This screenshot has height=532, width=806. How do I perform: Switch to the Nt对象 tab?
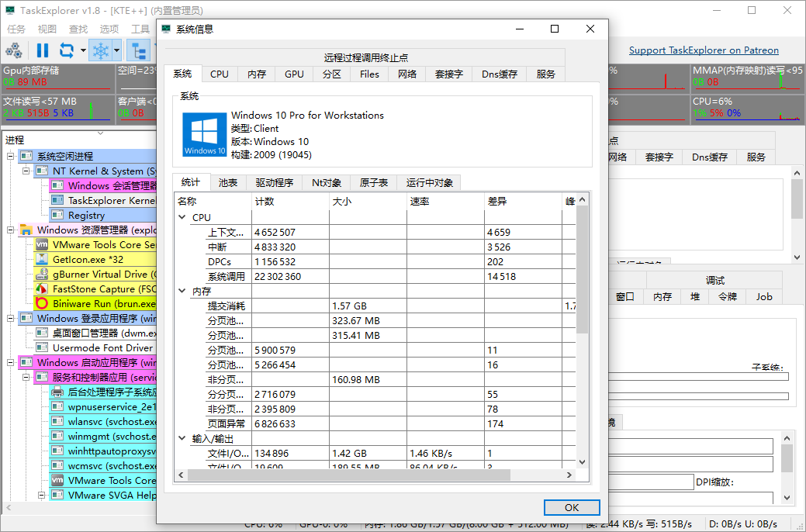pyautogui.click(x=327, y=182)
